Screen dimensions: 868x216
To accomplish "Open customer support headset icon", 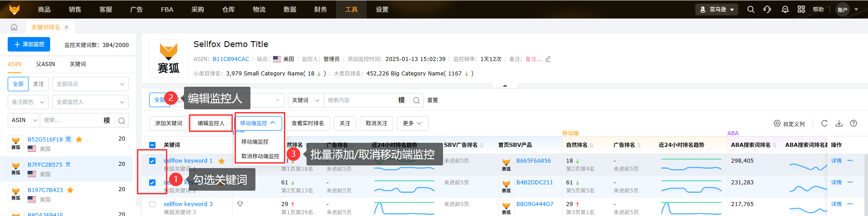I will point(767,9).
